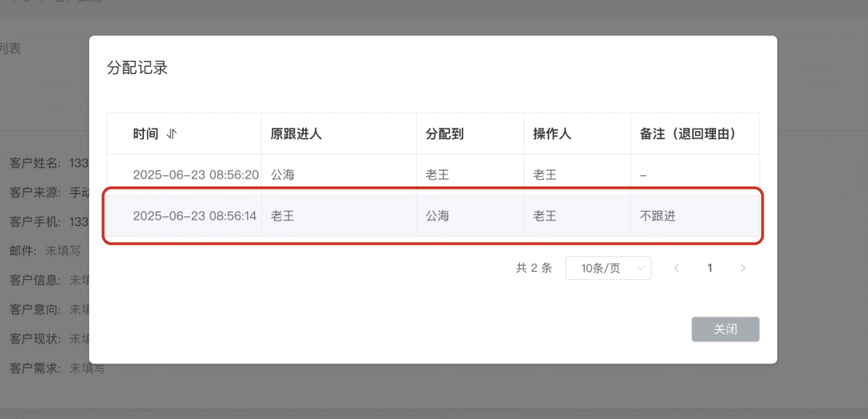This screenshot has height=419, width=868.
Task: Click the 备注（退回理由） column header
Action: click(x=688, y=134)
